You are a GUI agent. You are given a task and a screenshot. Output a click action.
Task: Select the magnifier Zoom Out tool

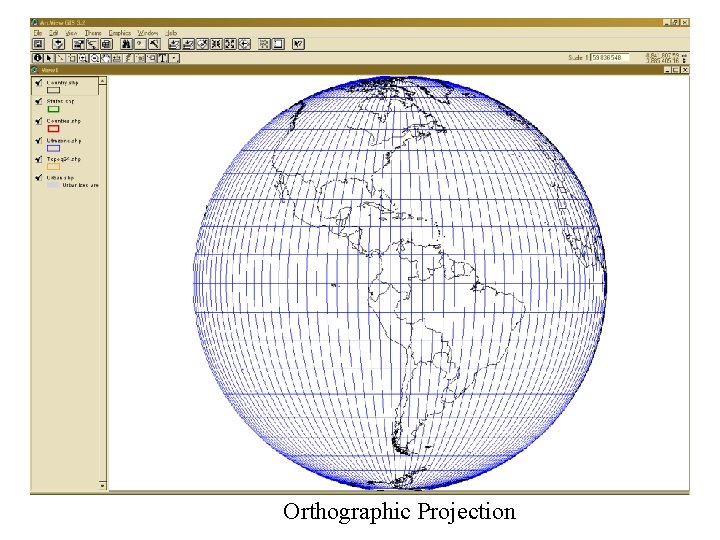[x=95, y=58]
